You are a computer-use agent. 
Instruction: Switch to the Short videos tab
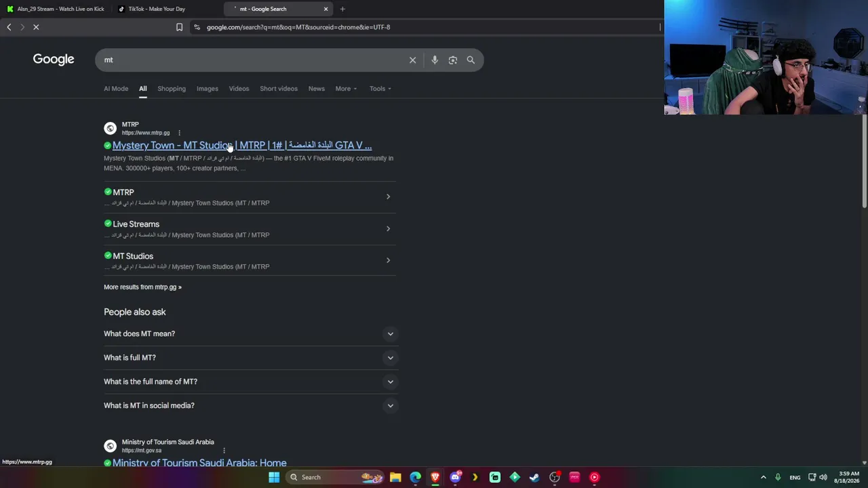pos(279,89)
